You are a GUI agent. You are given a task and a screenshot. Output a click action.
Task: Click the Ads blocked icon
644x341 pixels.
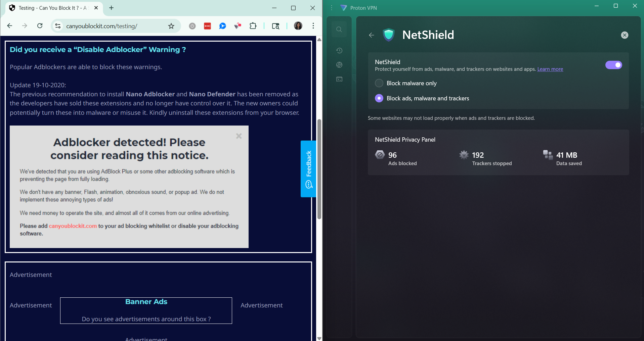(x=380, y=155)
